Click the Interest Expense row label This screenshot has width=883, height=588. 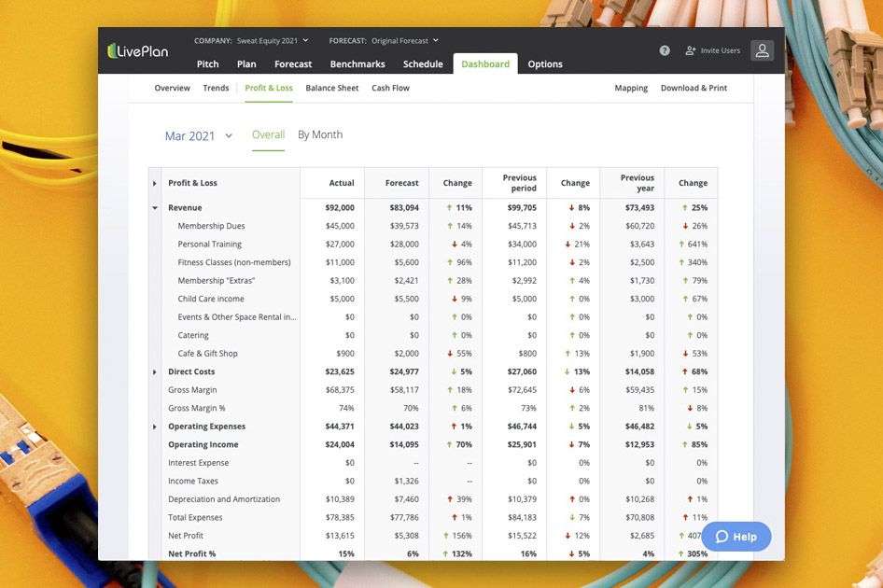[x=198, y=463]
